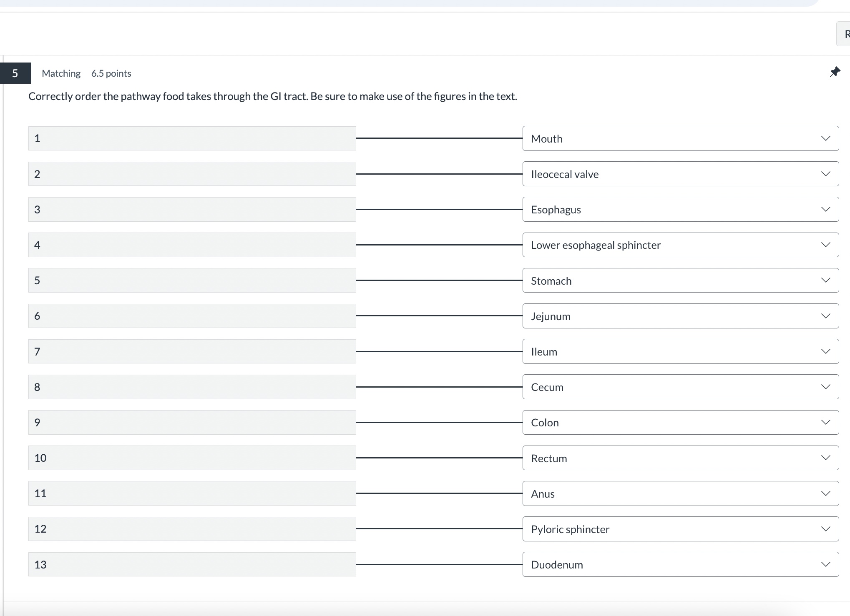The image size is (850, 616).
Task: Open the Cecum dropdown chevron
Action: 826,387
